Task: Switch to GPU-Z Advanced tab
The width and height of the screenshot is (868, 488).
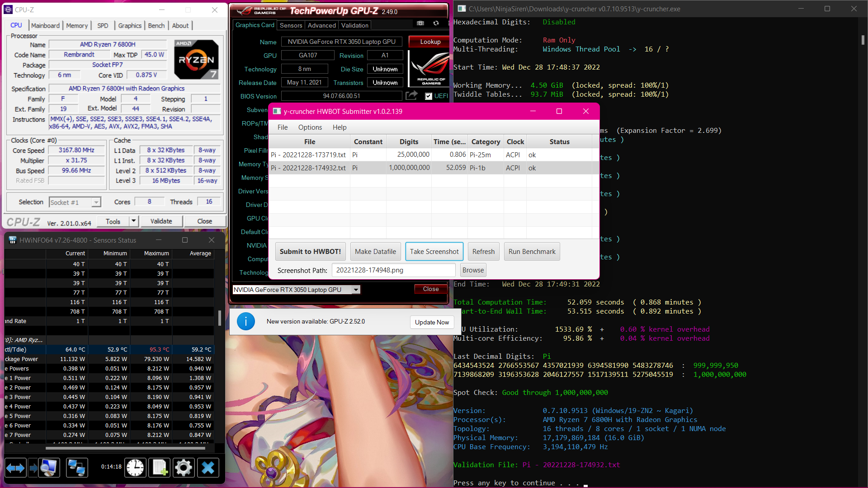Action: tap(321, 25)
